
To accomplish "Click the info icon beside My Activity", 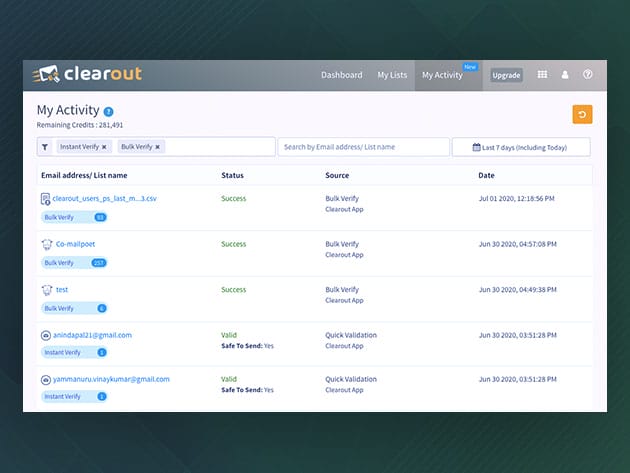I will pyautogui.click(x=108, y=111).
